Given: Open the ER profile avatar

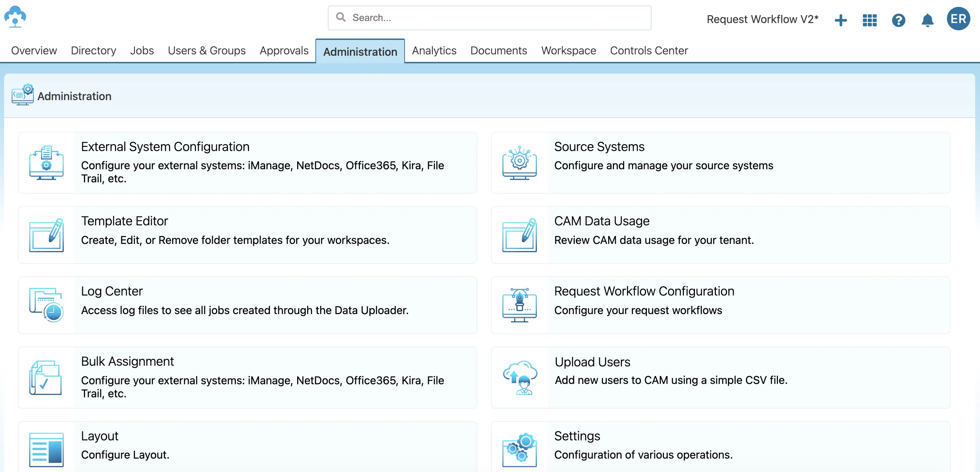Looking at the screenshot, I should [959, 19].
